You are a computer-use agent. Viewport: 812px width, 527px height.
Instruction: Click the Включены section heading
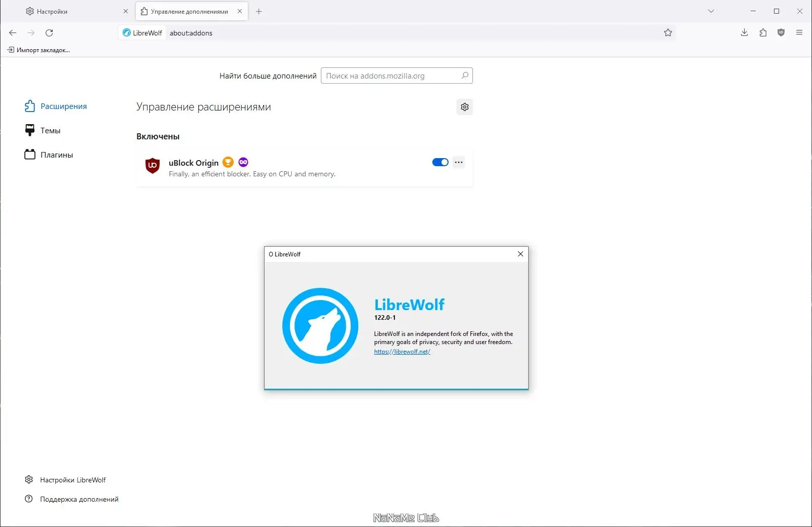pos(158,136)
